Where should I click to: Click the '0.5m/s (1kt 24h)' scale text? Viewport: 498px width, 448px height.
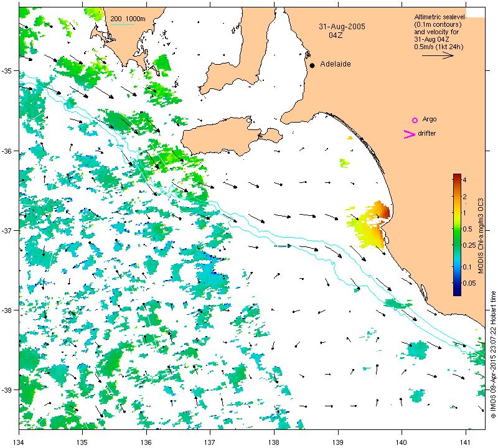[439, 47]
